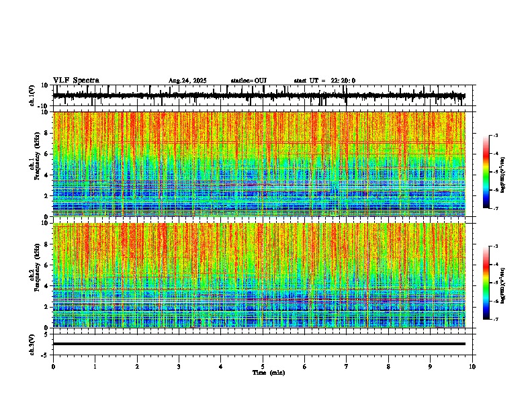The image size is (532, 411).
Task: Click the "-7" label on ch.2 colorbar
Action: [496, 320]
